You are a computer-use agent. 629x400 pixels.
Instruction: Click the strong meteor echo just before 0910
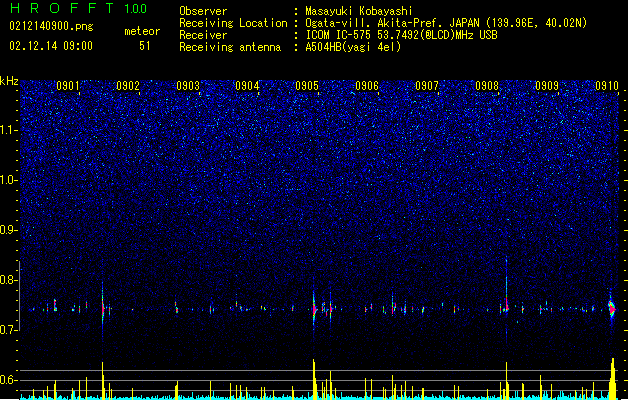(x=612, y=309)
